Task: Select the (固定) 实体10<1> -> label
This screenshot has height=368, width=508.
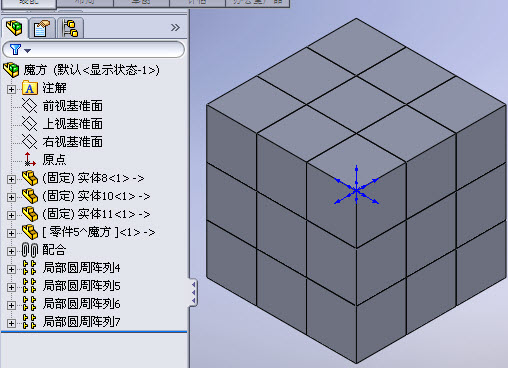Action: pos(96,196)
